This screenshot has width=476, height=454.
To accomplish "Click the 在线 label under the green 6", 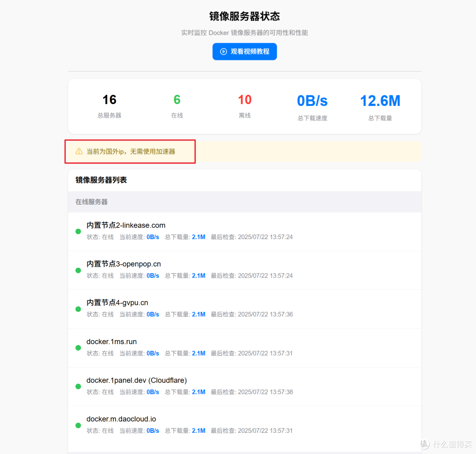I will (177, 116).
